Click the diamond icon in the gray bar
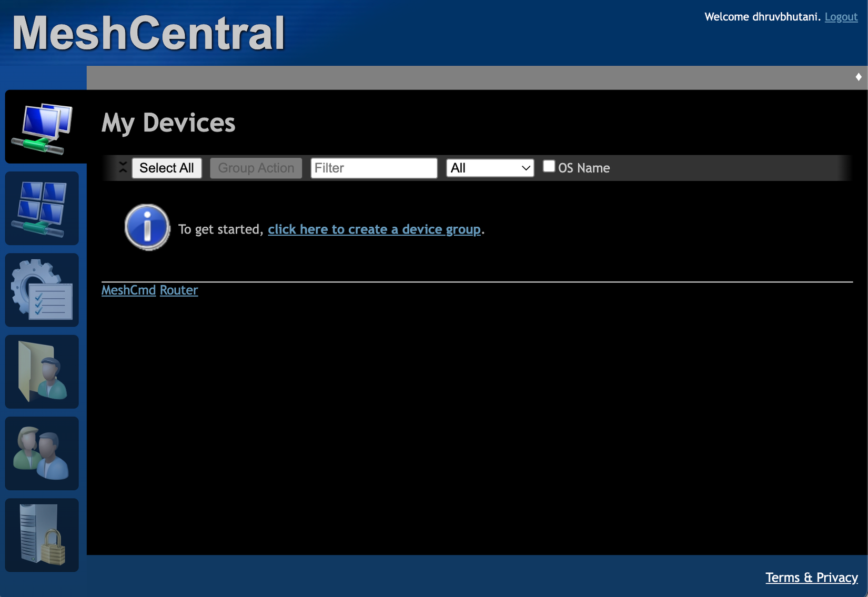Viewport: 868px width, 597px height. pyautogui.click(x=857, y=77)
